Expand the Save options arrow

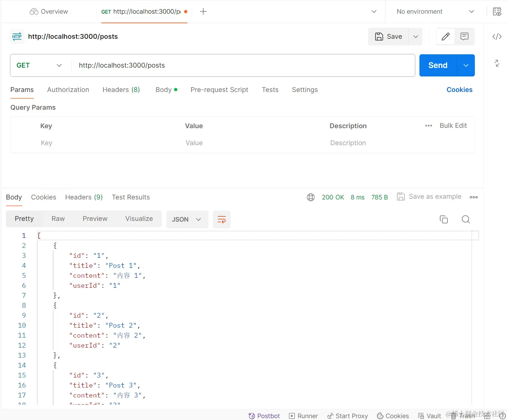click(416, 37)
